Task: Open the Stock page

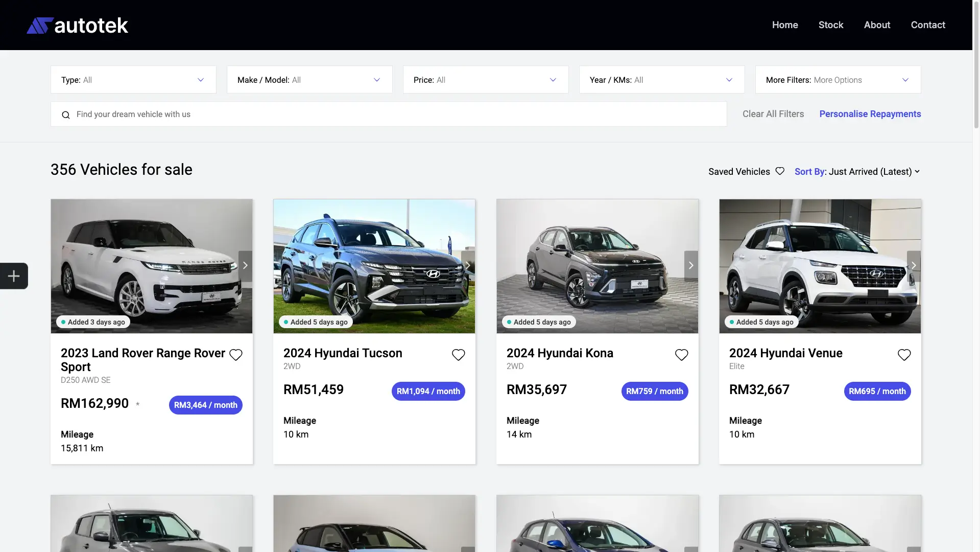Action: 831,25
